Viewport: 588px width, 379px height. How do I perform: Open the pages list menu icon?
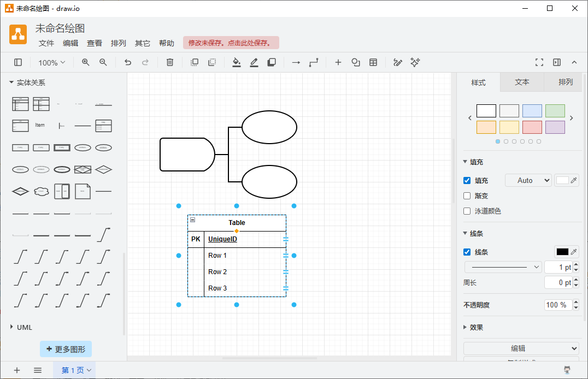38,370
